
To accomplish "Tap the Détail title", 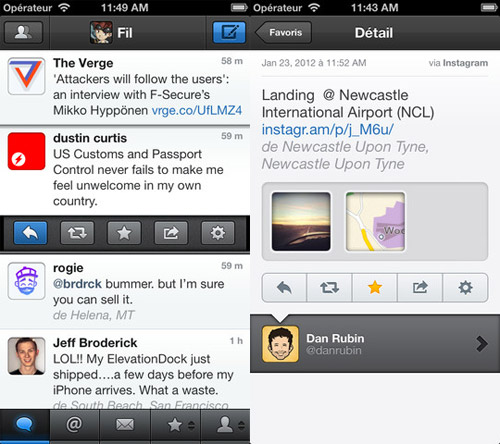I will (374, 33).
